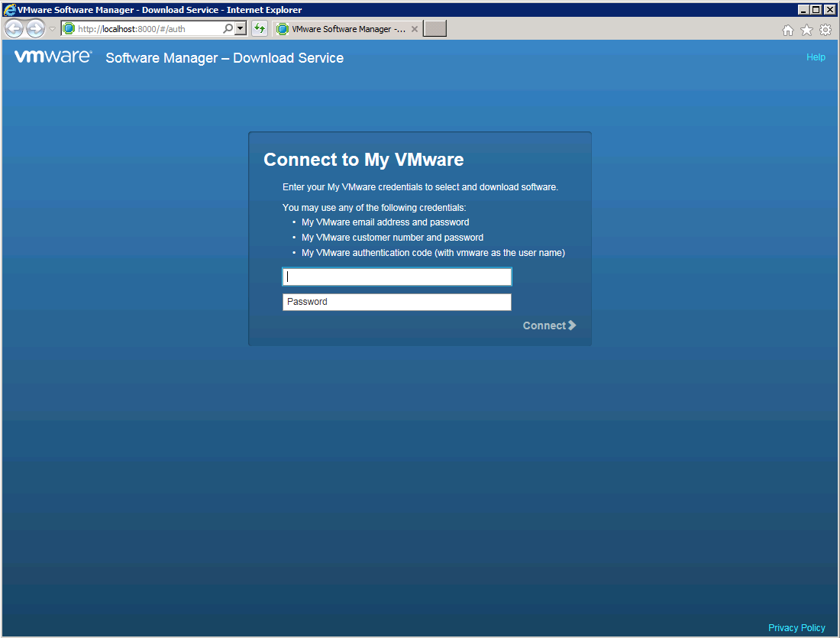Screen dimensions: 840x638
Task: Click the Internet Explorer title bar icon
Action: tap(10, 10)
